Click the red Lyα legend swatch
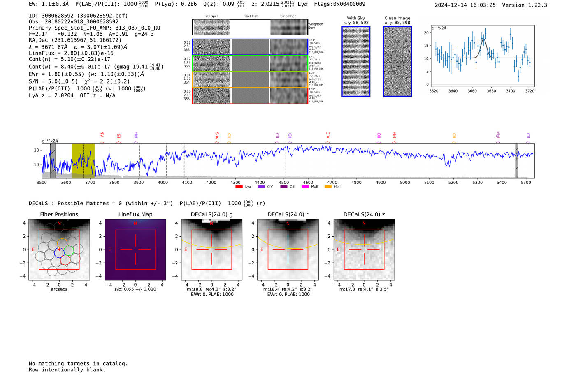This screenshot has width=576, height=392. (x=239, y=187)
